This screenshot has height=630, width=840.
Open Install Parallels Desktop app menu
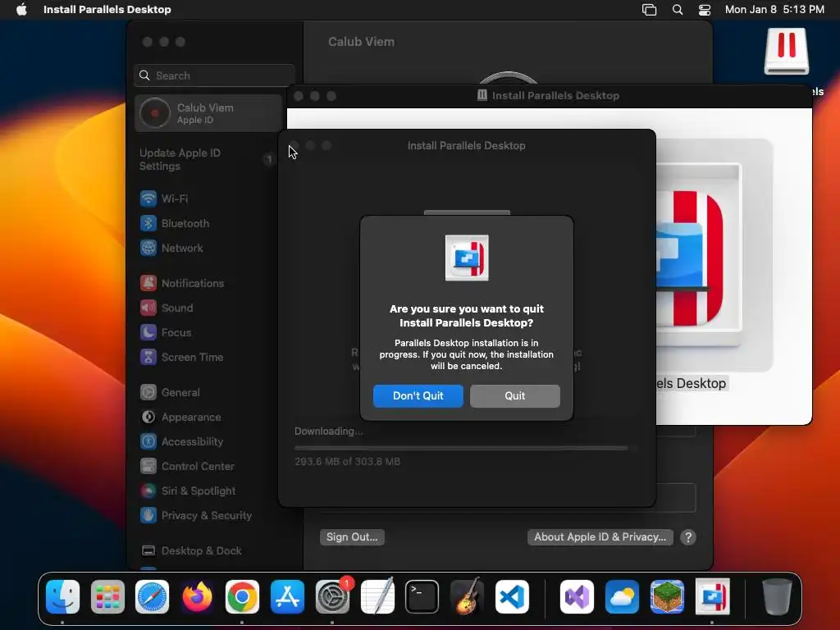tap(107, 10)
